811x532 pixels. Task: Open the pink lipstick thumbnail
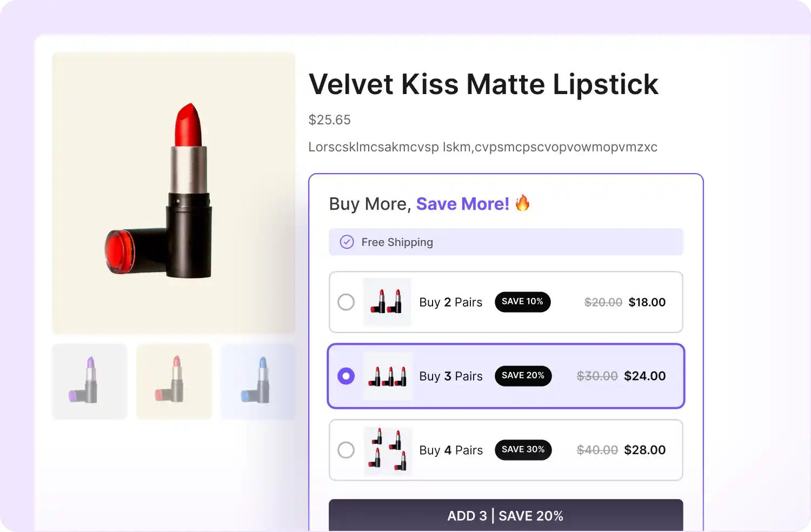point(174,381)
